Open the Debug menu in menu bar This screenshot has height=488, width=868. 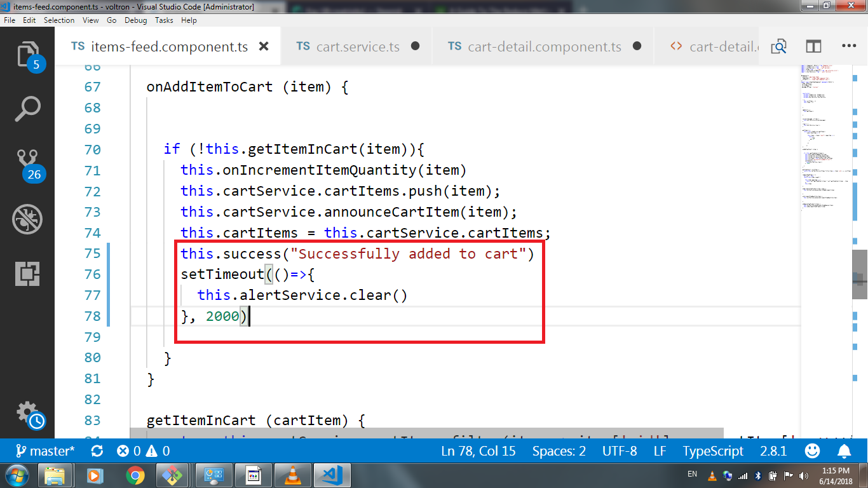(136, 20)
